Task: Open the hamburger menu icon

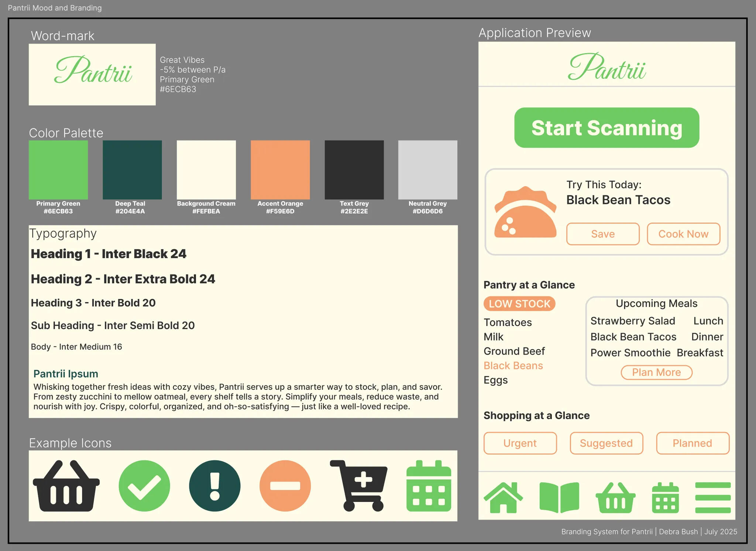Action: (712, 497)
